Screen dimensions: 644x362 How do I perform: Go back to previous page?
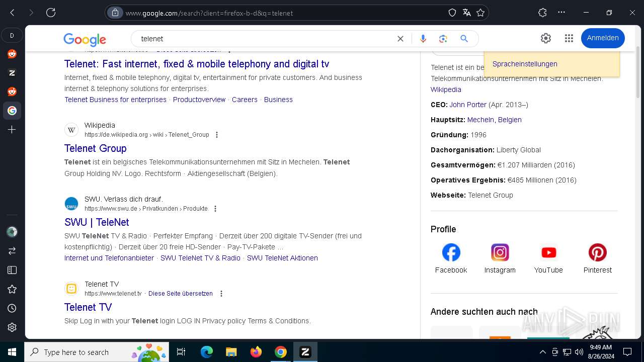[x=13, y=13]
